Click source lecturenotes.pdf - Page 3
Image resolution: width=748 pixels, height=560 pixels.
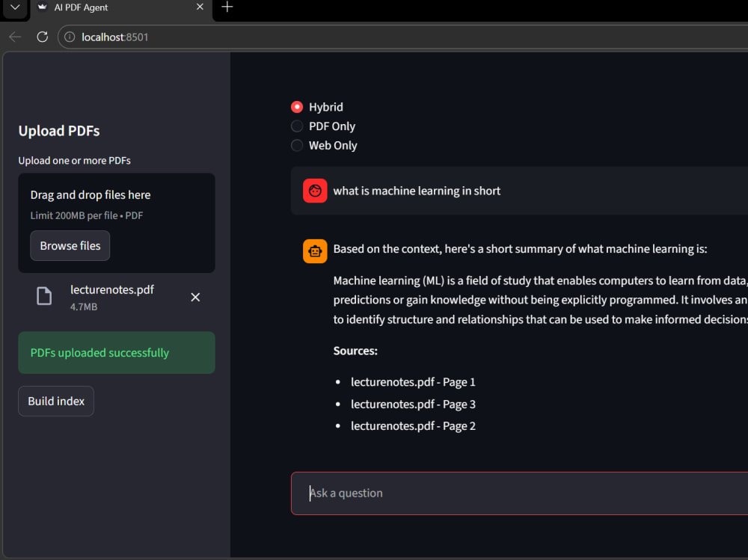click(413, 404)
